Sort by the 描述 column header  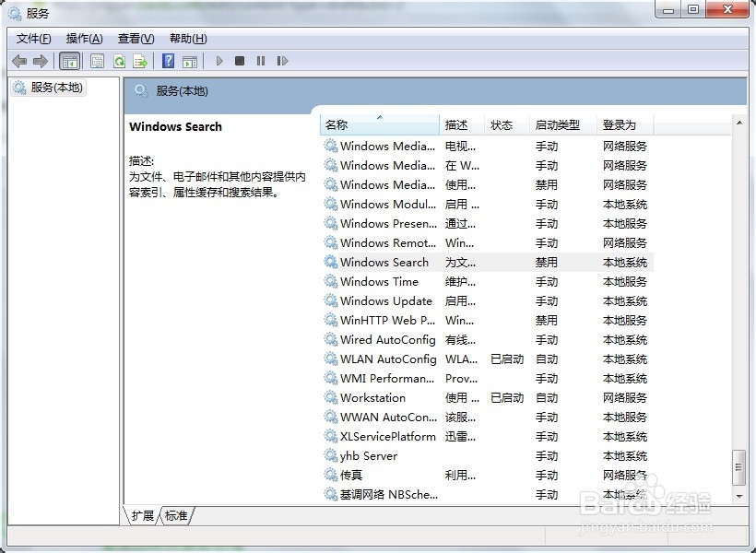pos(462,124)
